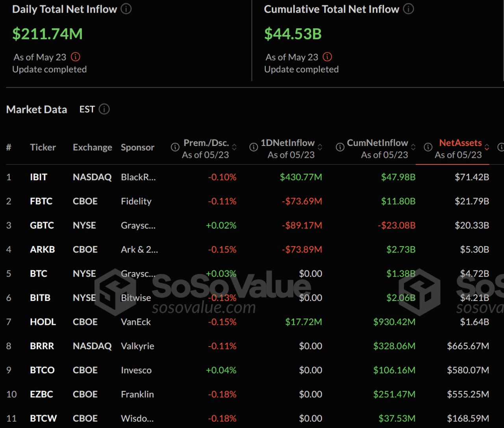
Task: Click the EST timezone label
Action: [87, 109]
